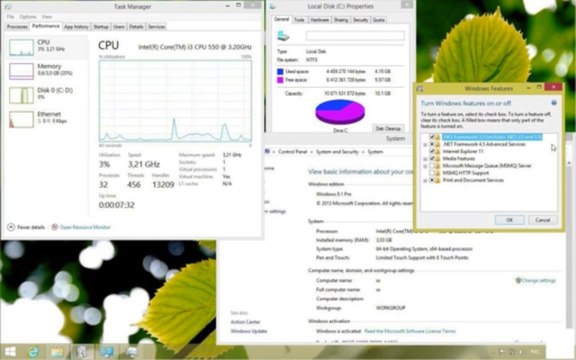Switch to the Details tab
The width and height of the screenshot is (576, 360).
click(136, 27)
